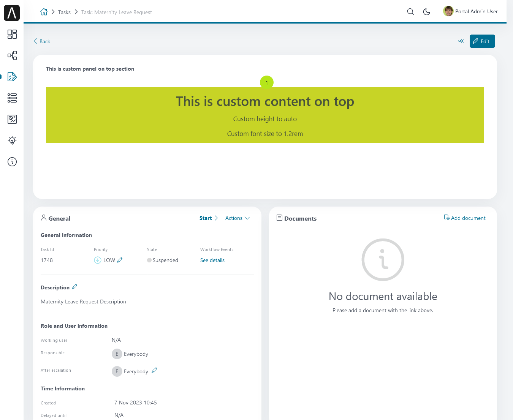Click the pencil next to Description
The height and width of the screenshot is (420, 513).
[x=74, y=287]
